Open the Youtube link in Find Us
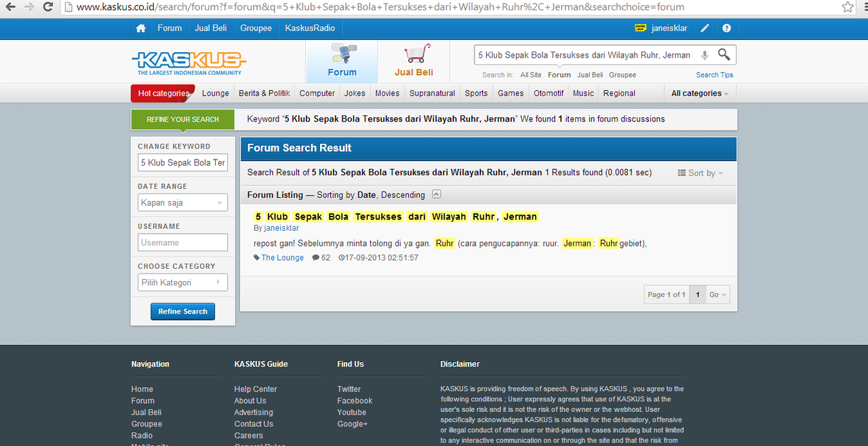This screenshot has width=868, height=446. [x=352, y=412]
